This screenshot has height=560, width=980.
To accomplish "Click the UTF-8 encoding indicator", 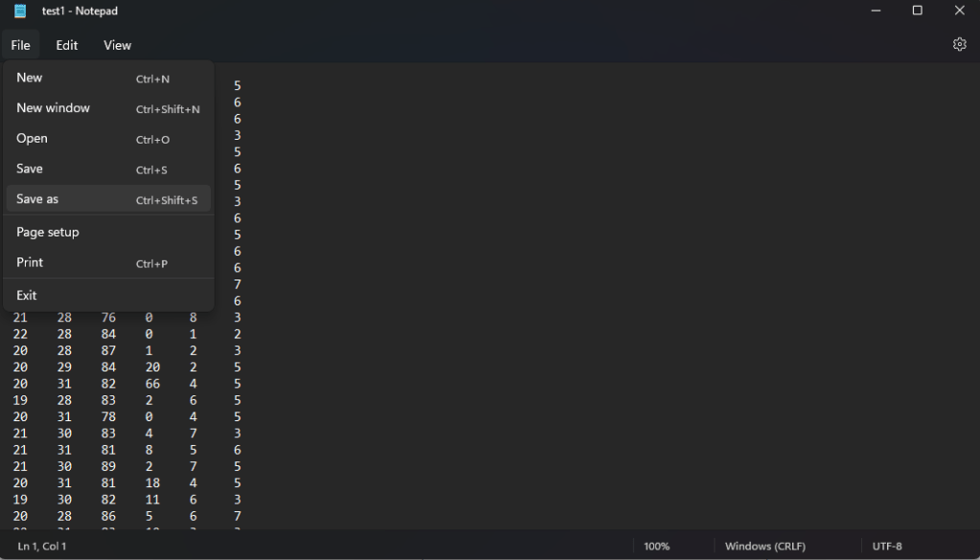I will point(886,546).
